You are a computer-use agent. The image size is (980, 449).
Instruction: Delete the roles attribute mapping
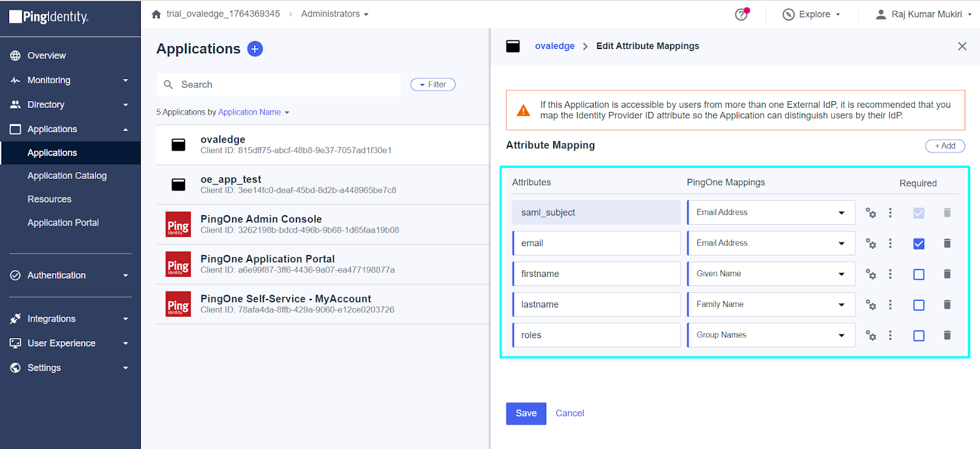[947, 335]
